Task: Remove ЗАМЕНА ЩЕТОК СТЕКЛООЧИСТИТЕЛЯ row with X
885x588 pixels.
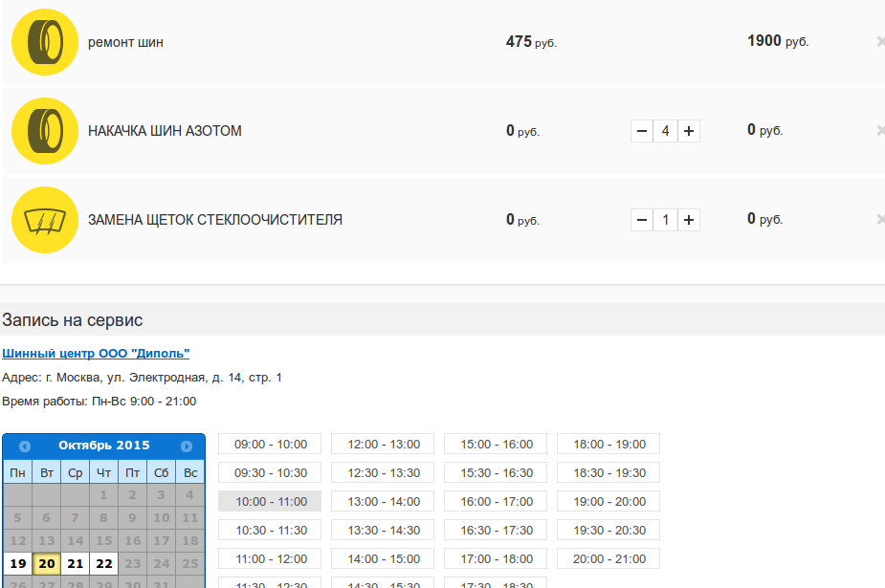Action: point(880,219)
